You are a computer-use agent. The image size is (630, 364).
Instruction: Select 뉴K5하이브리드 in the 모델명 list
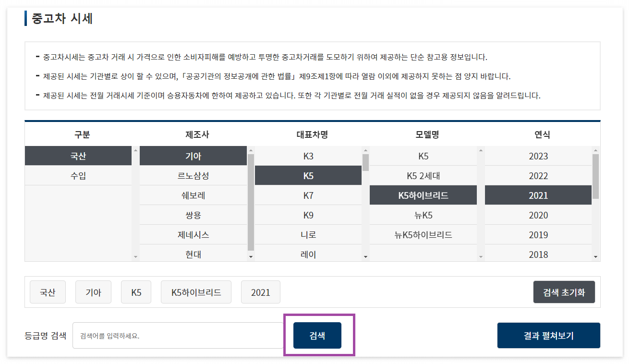tap(423, 234)
